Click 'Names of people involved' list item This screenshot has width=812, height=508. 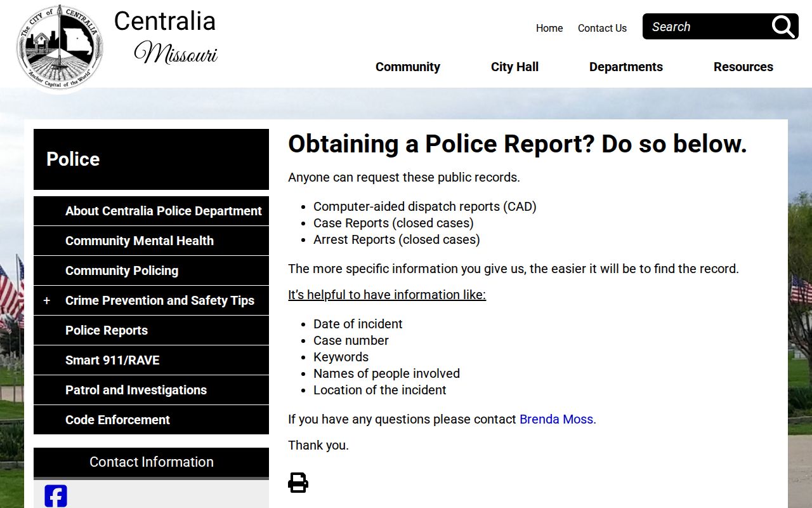coord(386,373)
